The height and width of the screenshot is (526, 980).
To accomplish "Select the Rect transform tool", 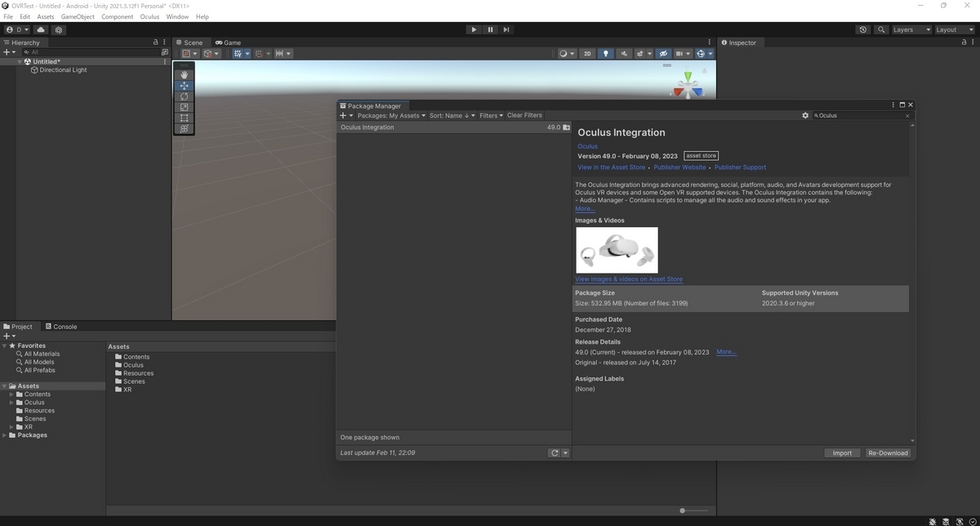I will tap(184, 118).
